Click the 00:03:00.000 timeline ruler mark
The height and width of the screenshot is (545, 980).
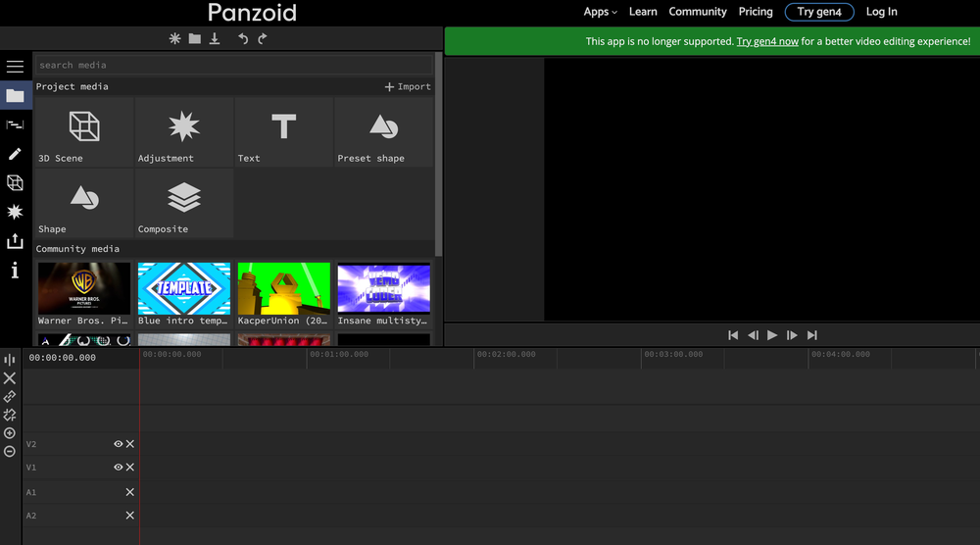674,355
